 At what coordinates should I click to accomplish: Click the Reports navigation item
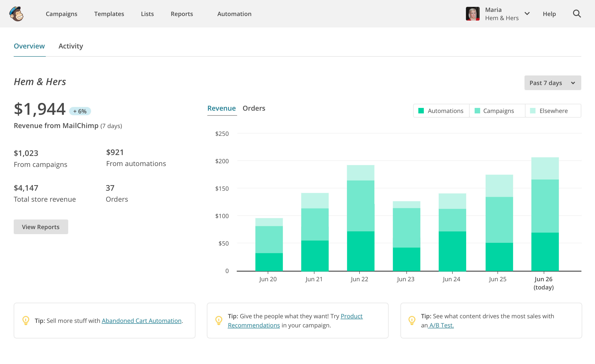click(x=182, y=13)
